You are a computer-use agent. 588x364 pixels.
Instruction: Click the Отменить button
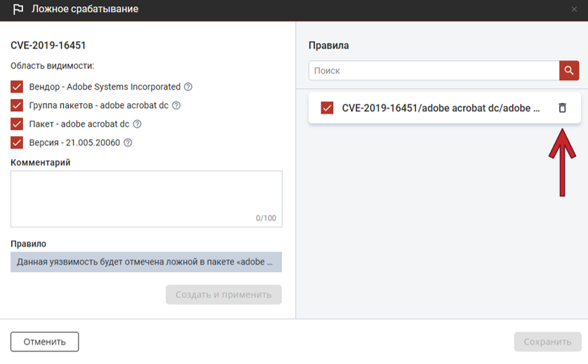coord(44,342)
